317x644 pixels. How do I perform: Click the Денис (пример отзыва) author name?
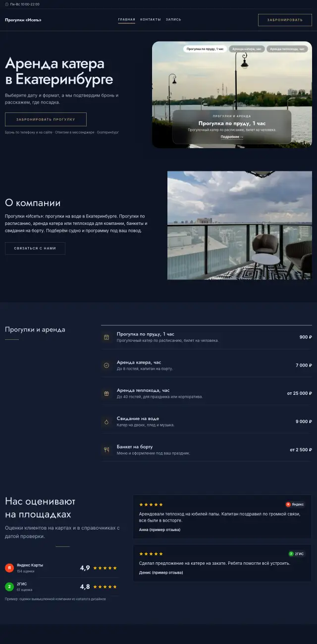161,573
